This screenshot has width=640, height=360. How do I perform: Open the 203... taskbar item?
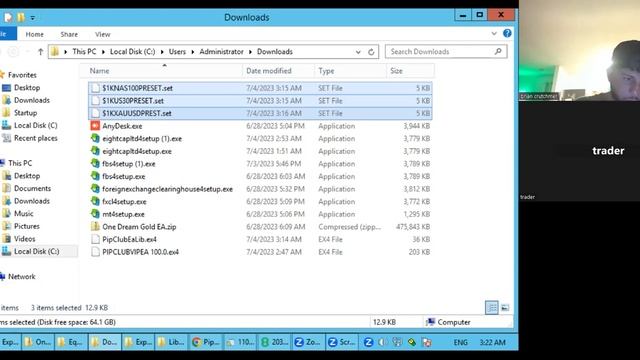click(x=274, y=342)
